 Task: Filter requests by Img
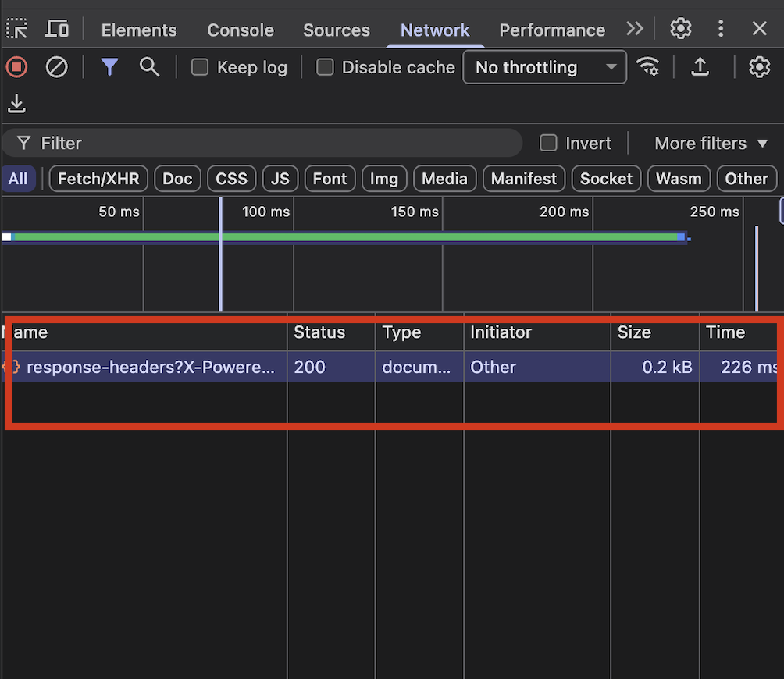coord(384,179)
